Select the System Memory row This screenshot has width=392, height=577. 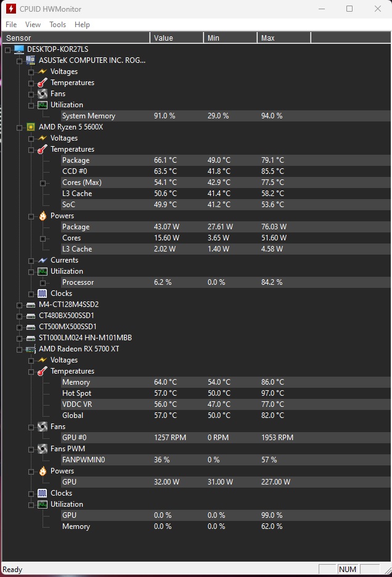click(226, 116)
